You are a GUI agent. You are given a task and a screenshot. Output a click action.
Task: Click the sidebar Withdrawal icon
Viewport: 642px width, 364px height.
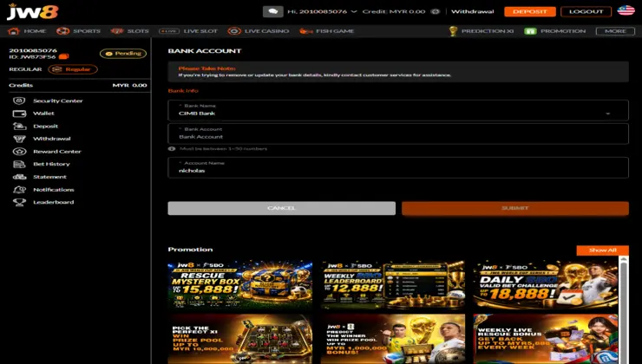pos(19,139)
